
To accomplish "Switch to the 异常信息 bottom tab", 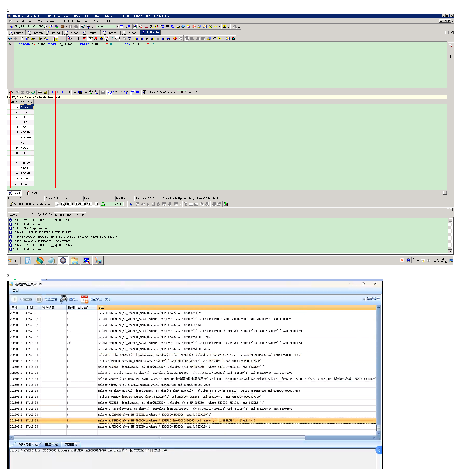I will [71, 444].
